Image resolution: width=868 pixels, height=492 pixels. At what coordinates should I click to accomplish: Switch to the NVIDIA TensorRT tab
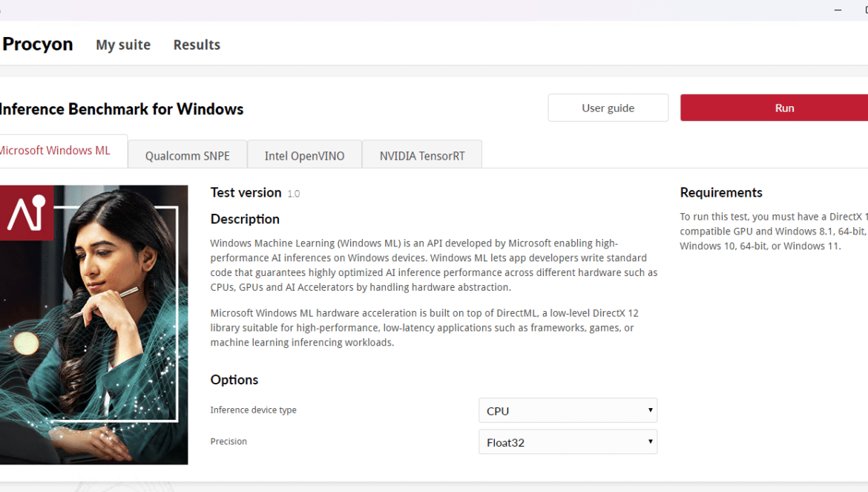422,156
